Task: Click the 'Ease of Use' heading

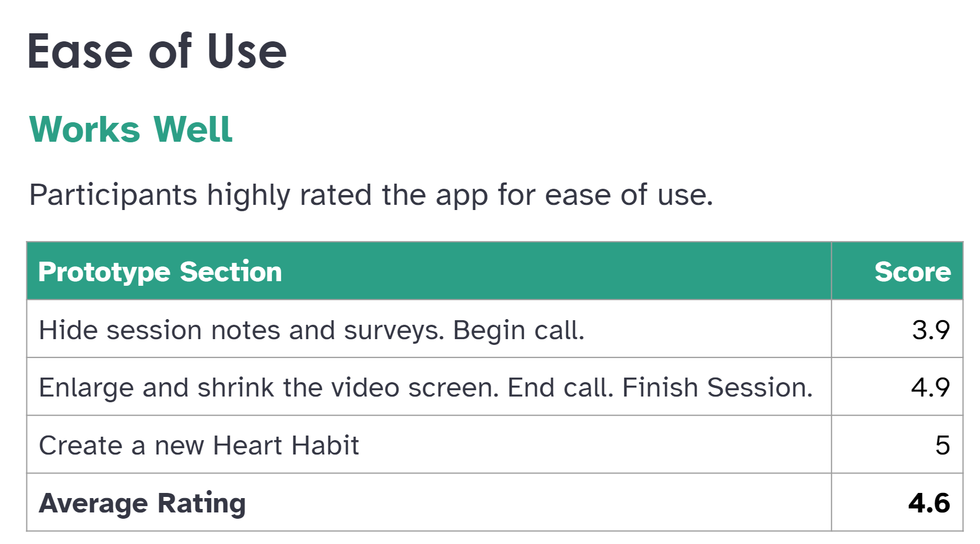Action: click(x=157, y=52)
